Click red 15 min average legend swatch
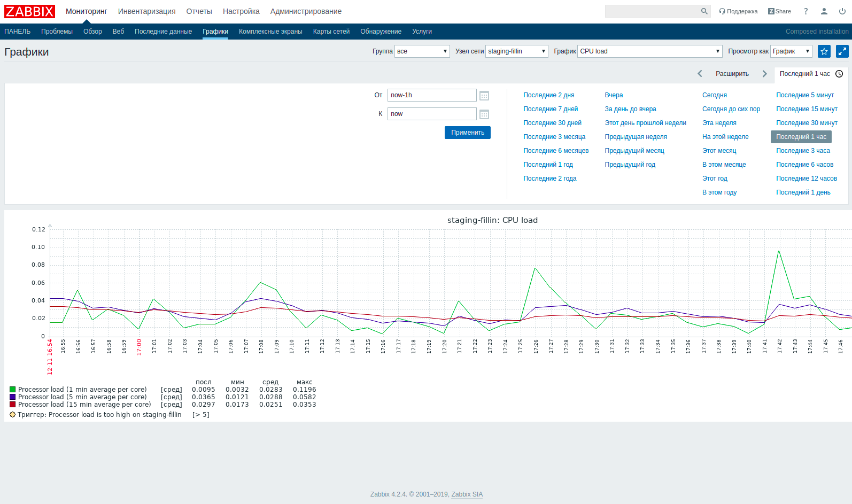 12,405
